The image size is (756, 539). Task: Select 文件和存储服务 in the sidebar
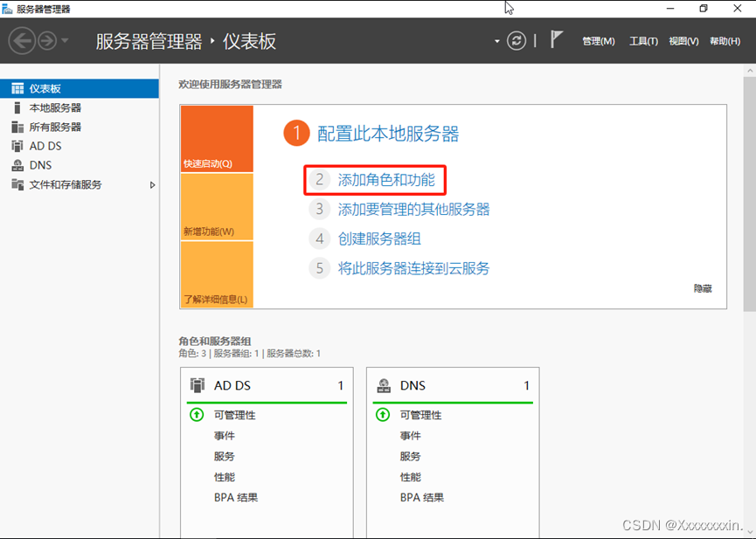[x=79, y=184]
